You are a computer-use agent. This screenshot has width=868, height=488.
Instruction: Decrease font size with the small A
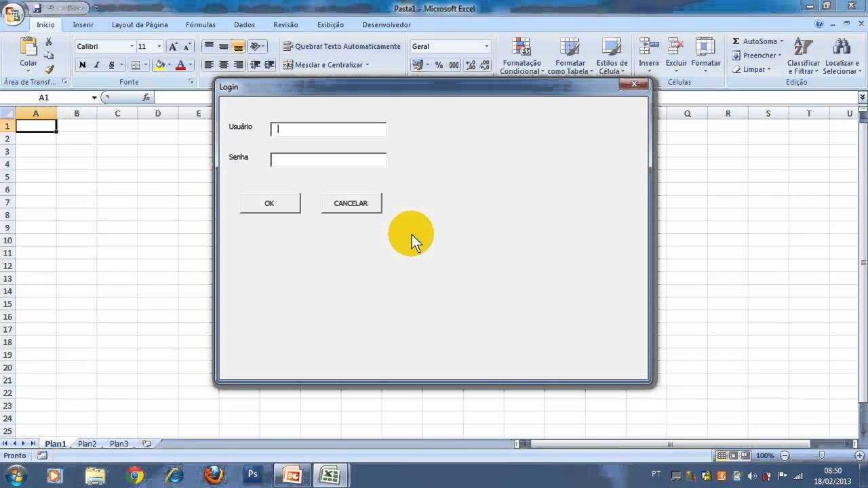pos(187,46)
